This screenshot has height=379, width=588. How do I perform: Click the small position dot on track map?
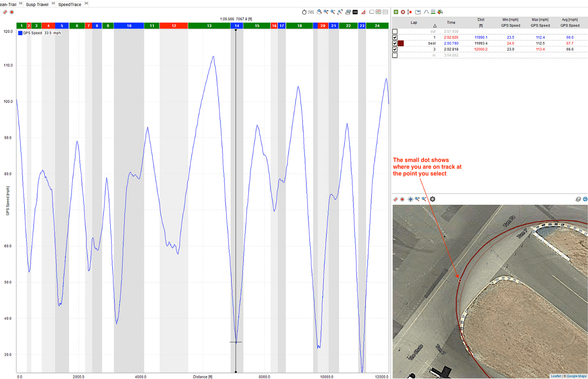click(460, 281)
